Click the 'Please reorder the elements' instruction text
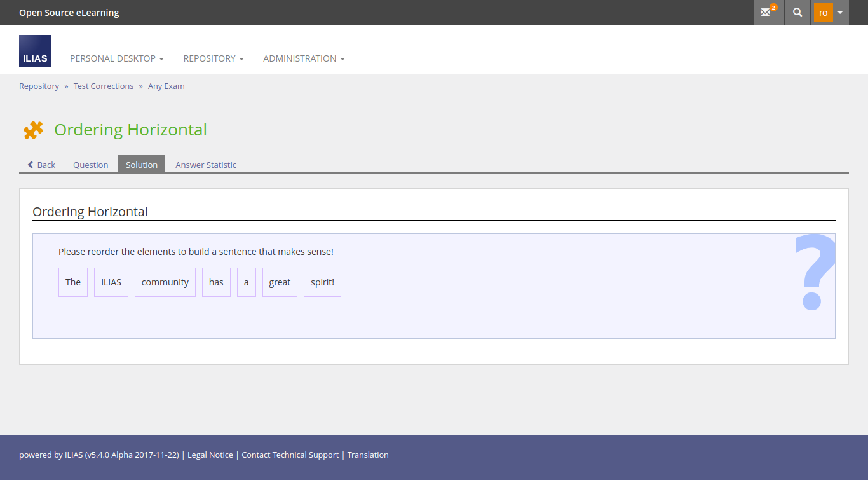Image resolution: width=868 pixels, height=480 pixels. point(196,252)
